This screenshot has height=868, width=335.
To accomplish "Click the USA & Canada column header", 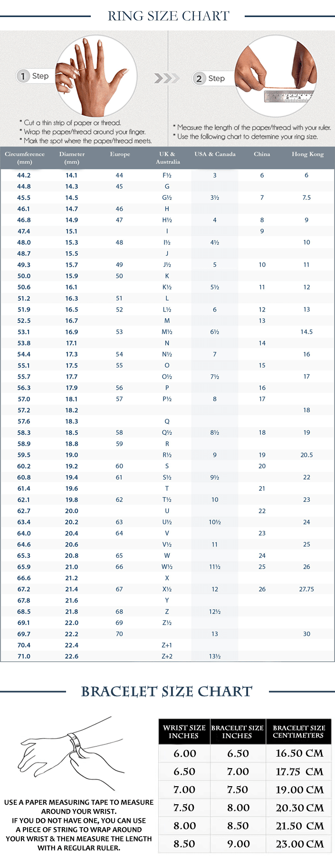I will tap(215, 154).
